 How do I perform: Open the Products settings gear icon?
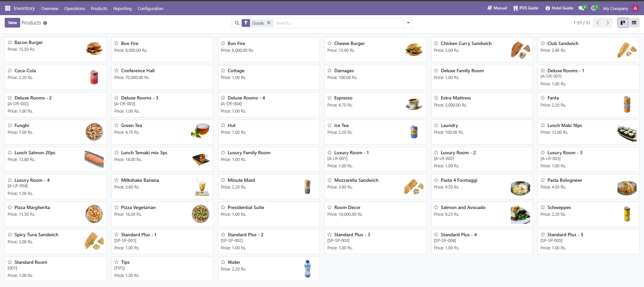(x=45, y=23)
